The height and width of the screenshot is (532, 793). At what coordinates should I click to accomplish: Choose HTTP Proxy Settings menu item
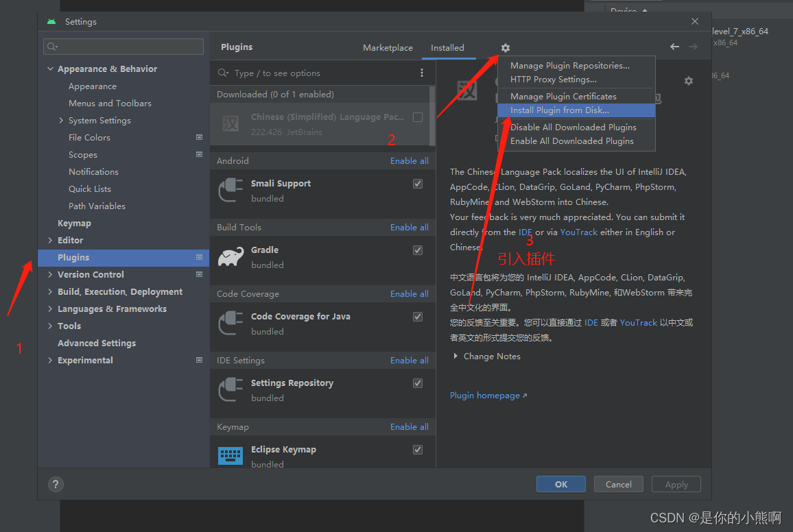coord(576,80)
